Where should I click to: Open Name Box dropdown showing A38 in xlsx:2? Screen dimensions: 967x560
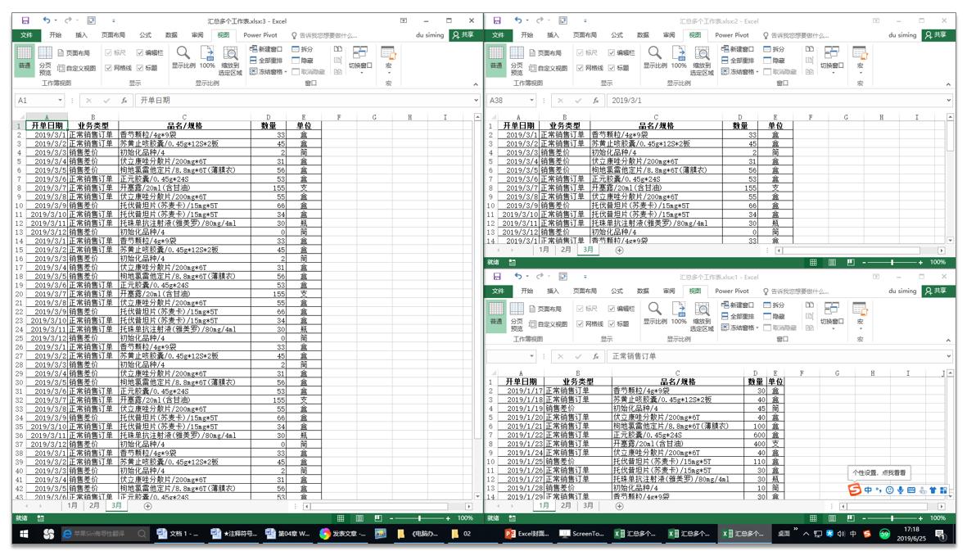click(531, 100)
